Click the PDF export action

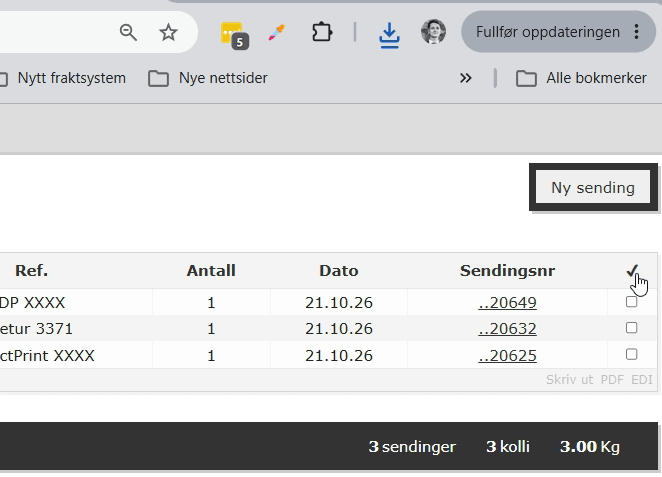[612, 379]
